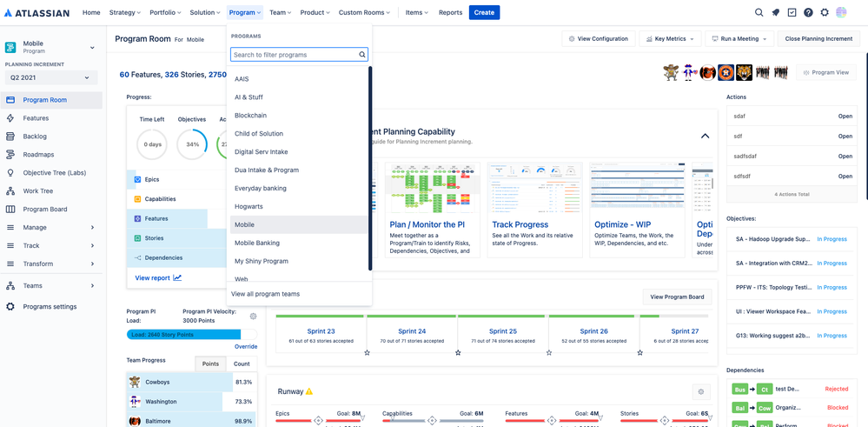
Task: Switch Team Progress to Points
Action: 210,364
